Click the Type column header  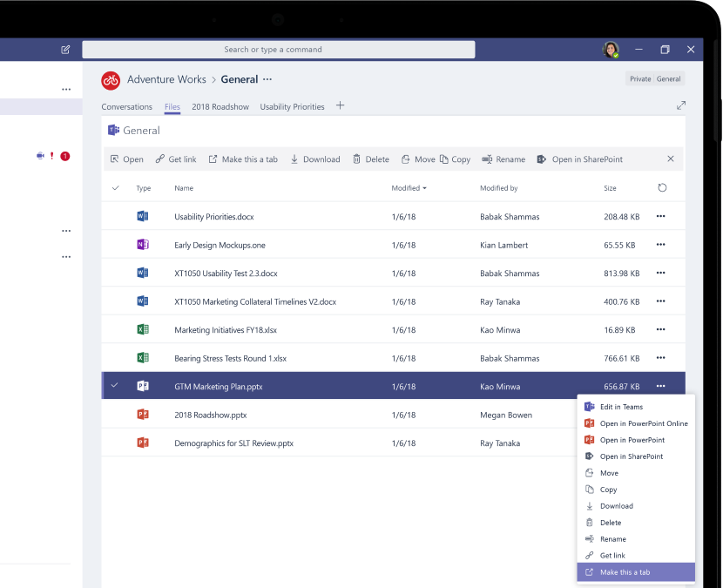coord(144,188)
